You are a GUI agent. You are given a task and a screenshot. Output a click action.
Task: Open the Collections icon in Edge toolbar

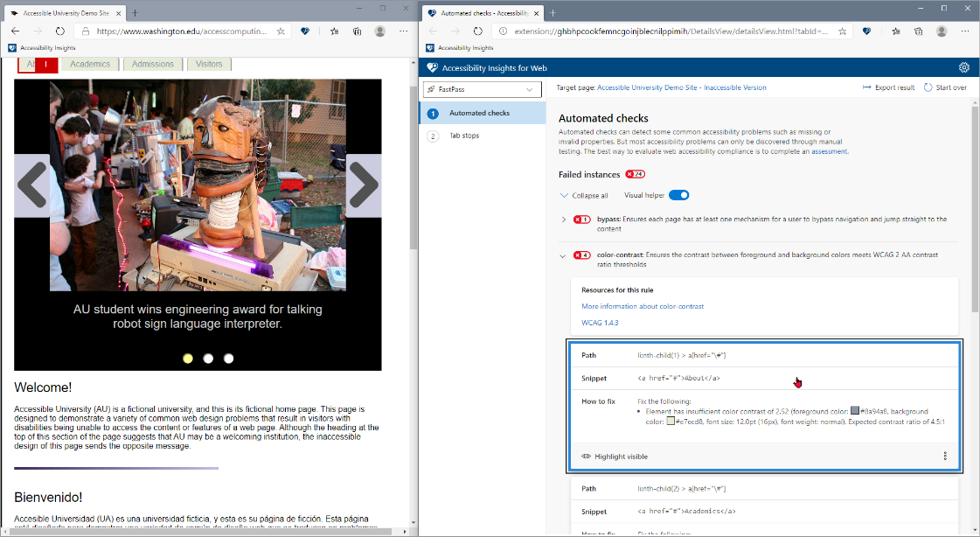[x=918, y=31]
